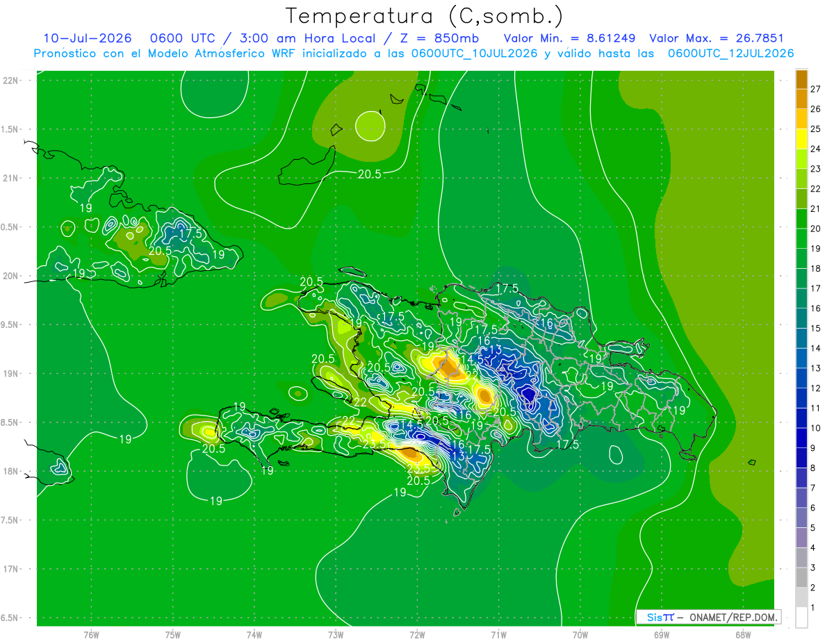Click the '21N' latitude axis label
The height and width of the screenshot is (644, 834).
click(10, 179)
